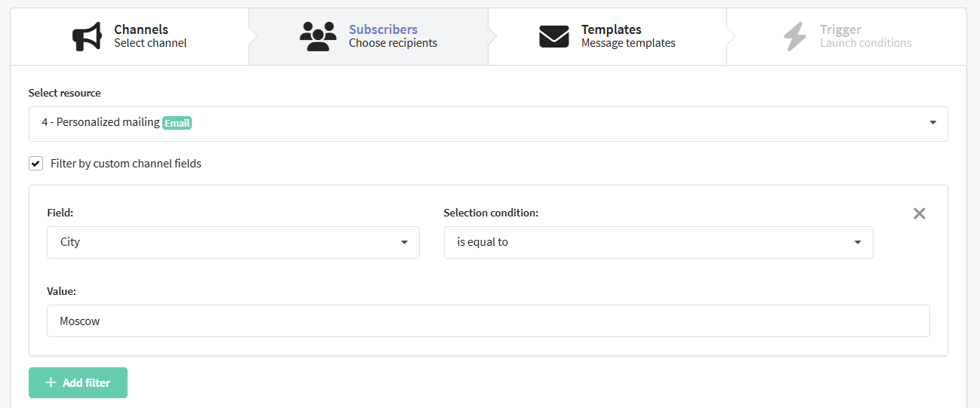Click the 'is equal to' dropdown arrow
This screenshot has height=408, width=980.
point(858,243)
